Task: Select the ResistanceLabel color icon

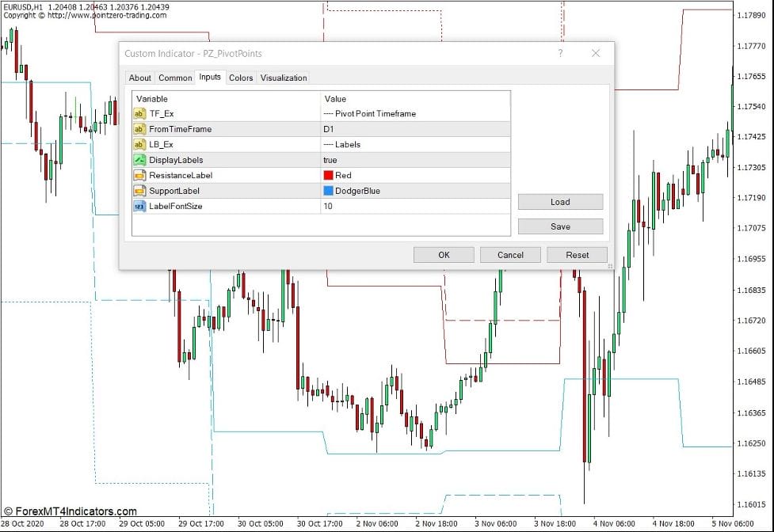Action: (x=138, y=175)
